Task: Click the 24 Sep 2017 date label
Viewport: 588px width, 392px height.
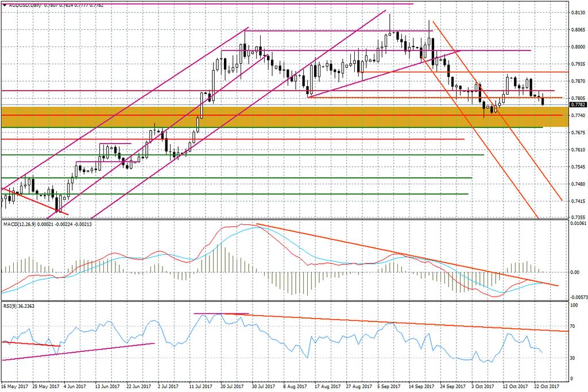Action: (x=453, y=386)
